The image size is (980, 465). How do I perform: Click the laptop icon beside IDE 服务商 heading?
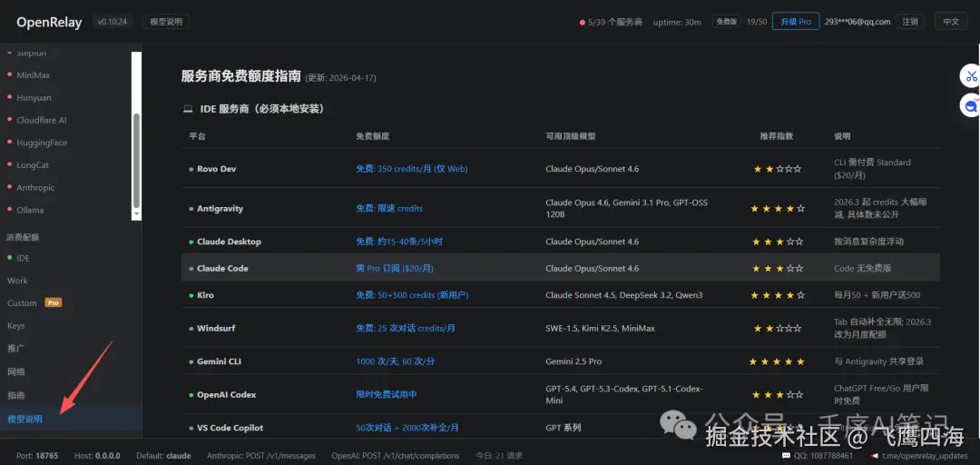click(x=188, y=109)
